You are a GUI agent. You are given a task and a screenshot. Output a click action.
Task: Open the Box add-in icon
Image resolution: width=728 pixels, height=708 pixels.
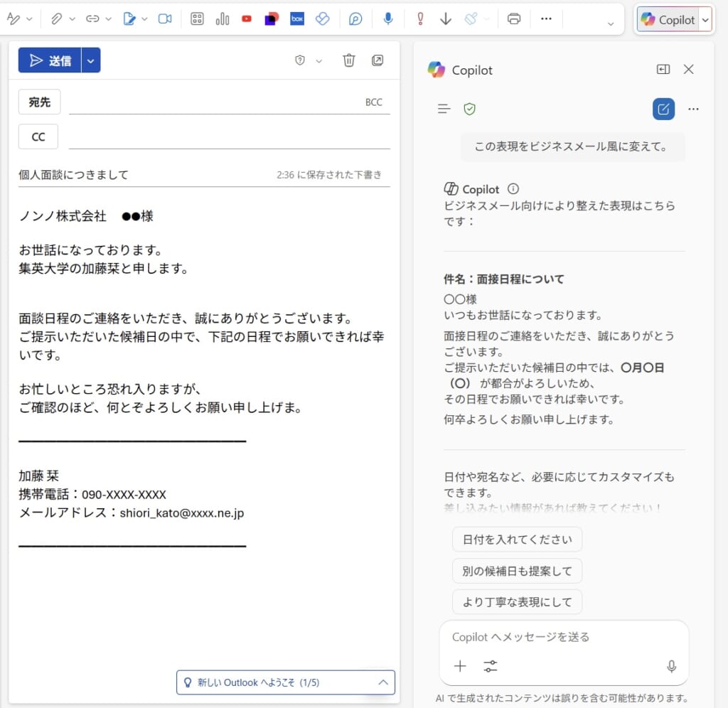pos(297,19)
